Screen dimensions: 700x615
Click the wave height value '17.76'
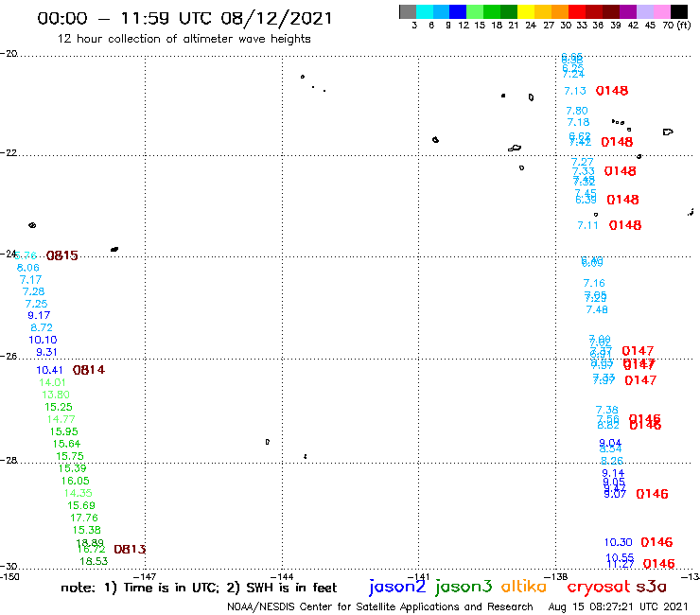tap(84, 518)
